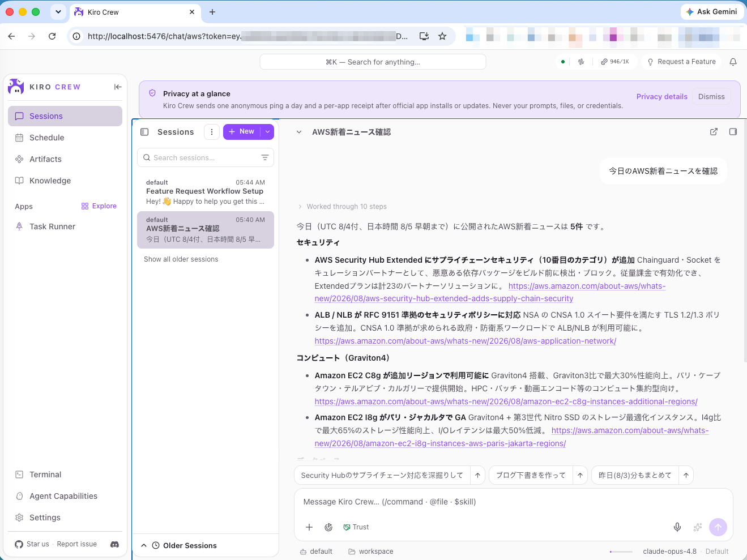Click Show all older sessions
The image size is (747, 560).
181,259
